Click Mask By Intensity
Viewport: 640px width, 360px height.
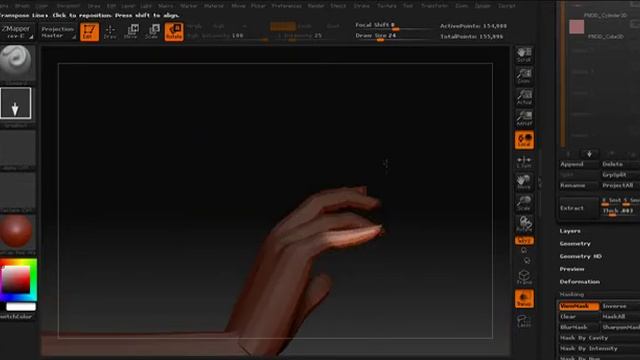(600, 349)
